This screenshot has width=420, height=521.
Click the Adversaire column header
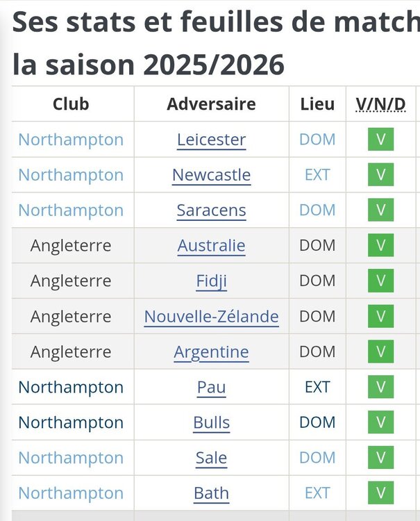(x=211, y=104)
